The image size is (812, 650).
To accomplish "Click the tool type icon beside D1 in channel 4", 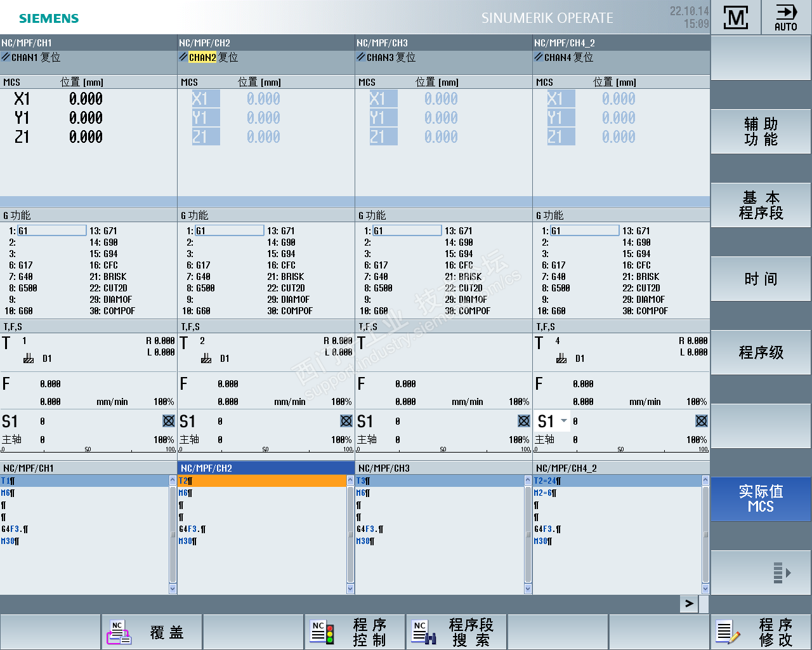I will coord(561,359).
